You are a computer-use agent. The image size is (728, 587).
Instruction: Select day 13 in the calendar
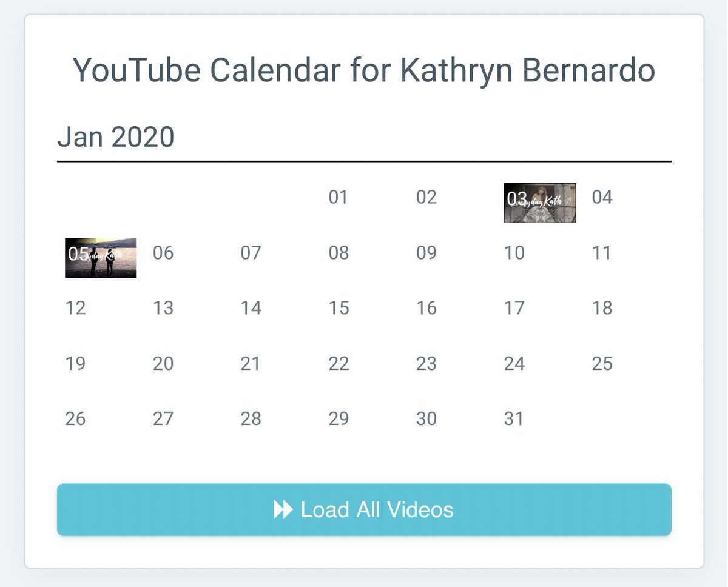coord(163,308)
